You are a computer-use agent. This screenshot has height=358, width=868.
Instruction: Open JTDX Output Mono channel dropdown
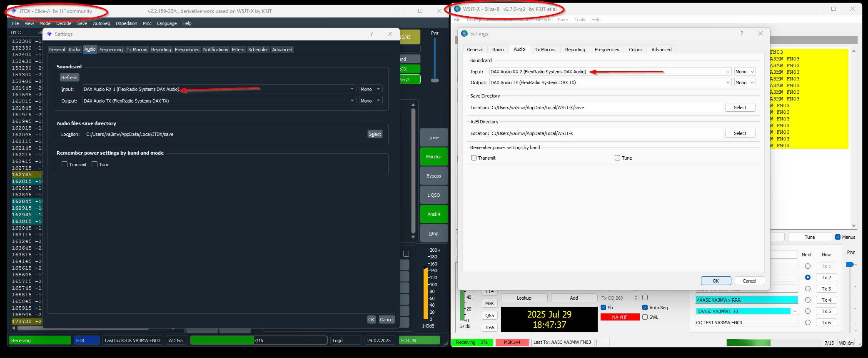point(371,101)
